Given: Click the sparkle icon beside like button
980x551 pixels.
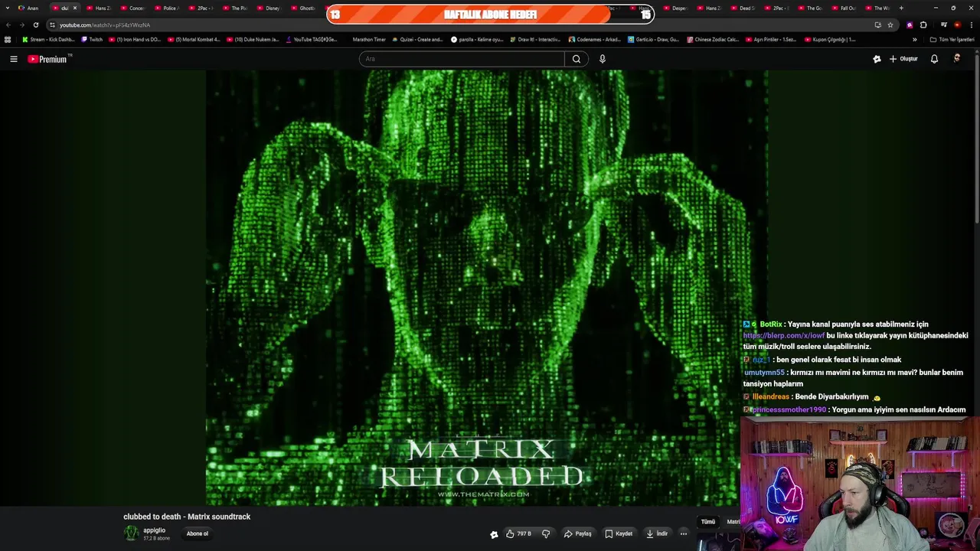Looking at the screenshot, I should point(494,534).
